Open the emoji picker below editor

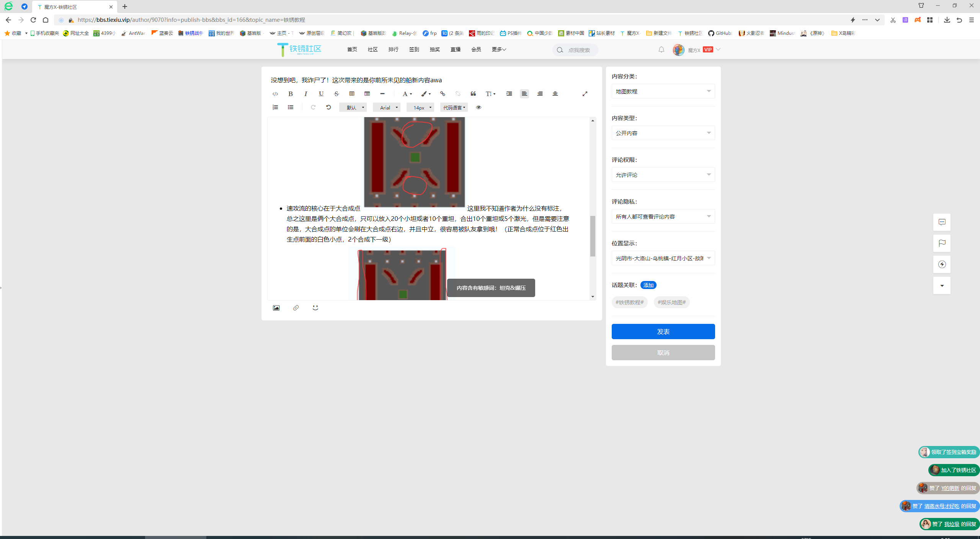click(315, 308)
